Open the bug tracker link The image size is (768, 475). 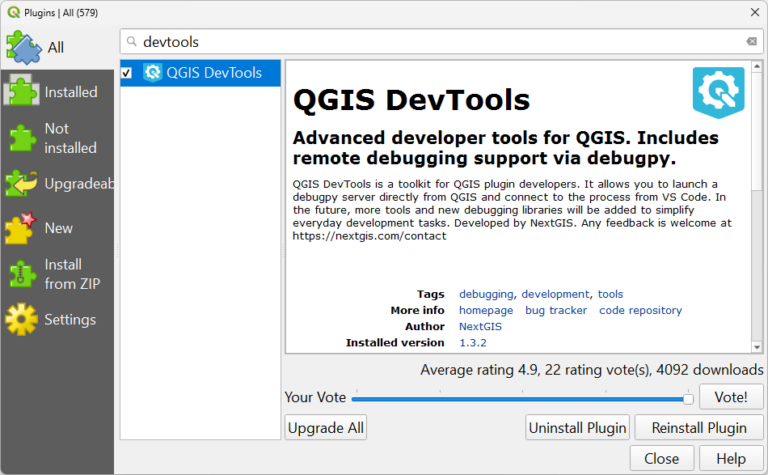[556, 310]
